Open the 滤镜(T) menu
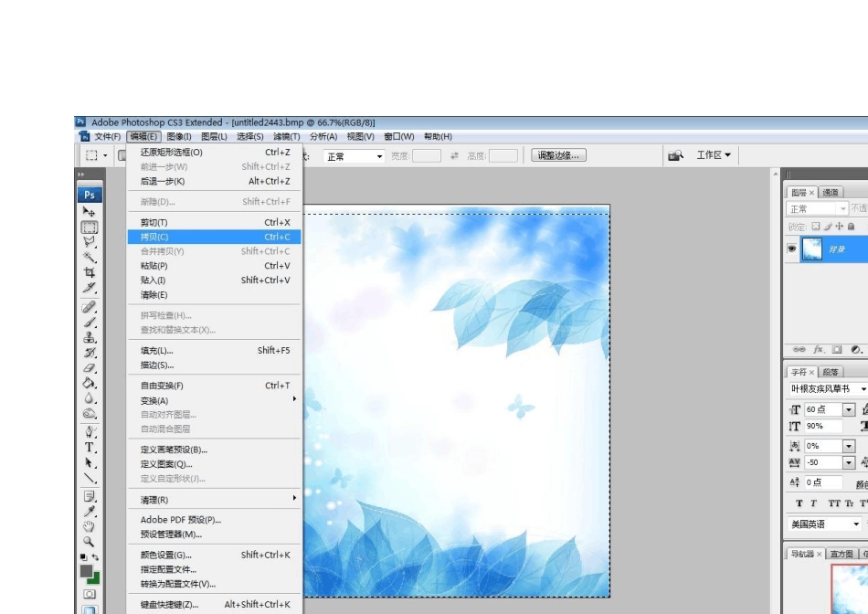The height and width of the screenshot is (614, 868). (x=286, y=136)
